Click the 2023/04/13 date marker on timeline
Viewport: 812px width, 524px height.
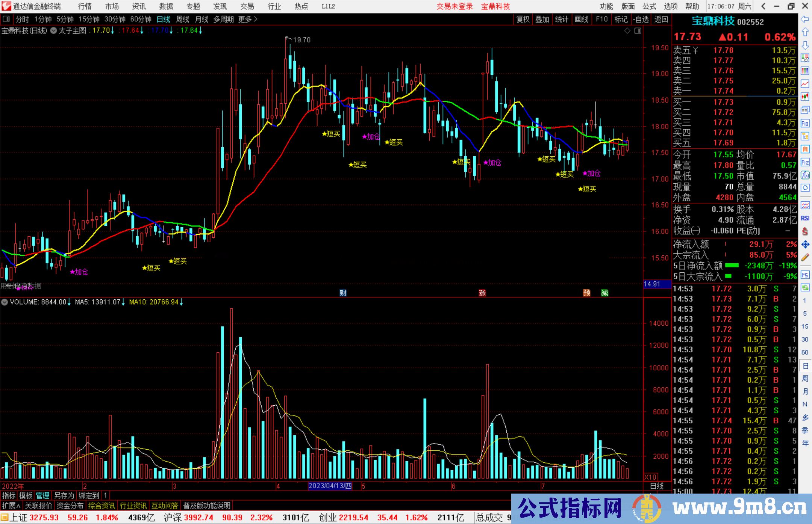click(x=330, y=486)
